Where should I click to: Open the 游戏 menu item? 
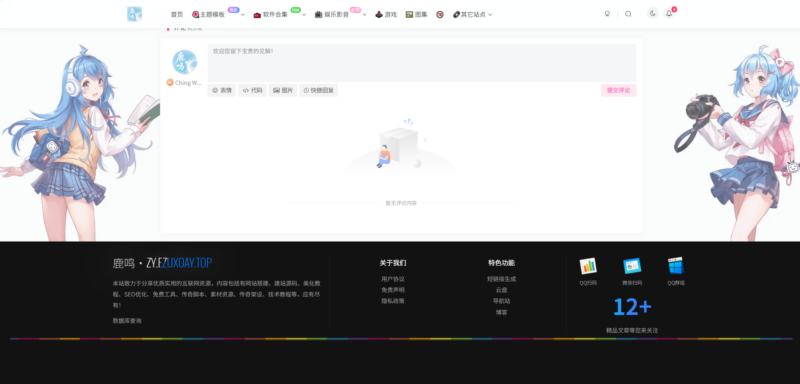click(x=386, y=15)
